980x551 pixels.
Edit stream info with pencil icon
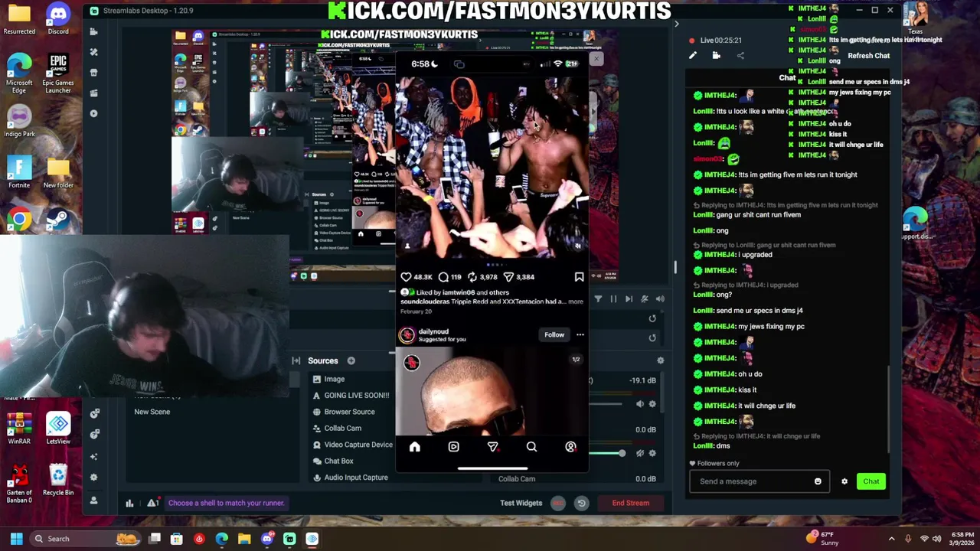[x=693, y=56]
